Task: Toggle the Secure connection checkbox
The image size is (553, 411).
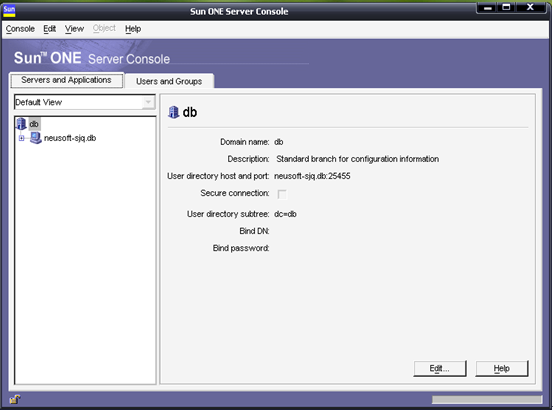Action: [x=282, y=194]
